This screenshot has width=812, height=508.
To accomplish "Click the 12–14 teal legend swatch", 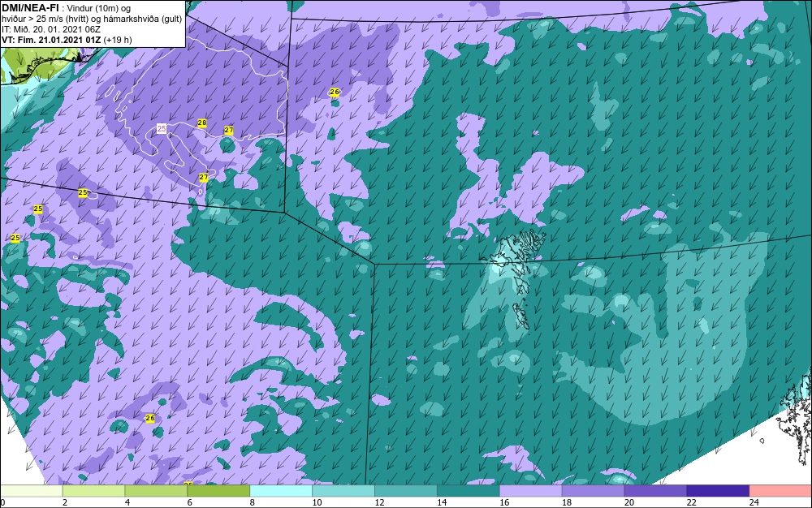I will coord(406,491).
